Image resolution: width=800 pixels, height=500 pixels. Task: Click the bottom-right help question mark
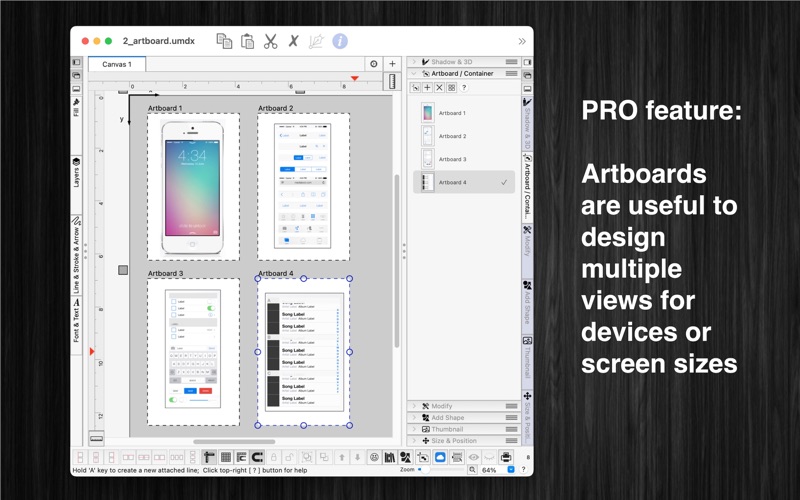point(523,470)
